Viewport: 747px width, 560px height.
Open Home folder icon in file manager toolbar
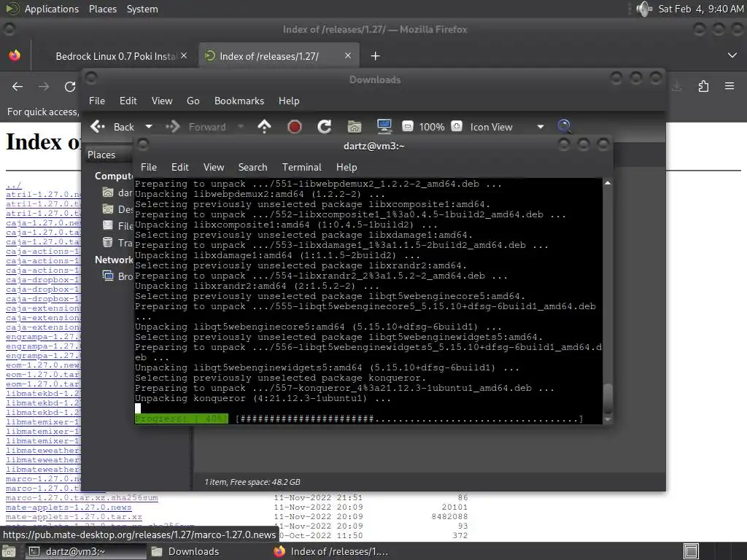(355, 127)
